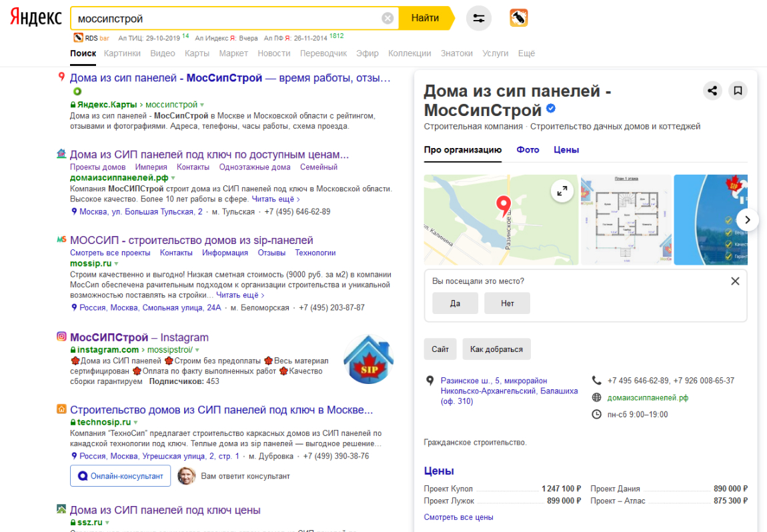The width and height of the screenshot is (767, 532).
Task: Expand 'Читать ещё' in the mossip.ru snippet
Action: (240, 295)
